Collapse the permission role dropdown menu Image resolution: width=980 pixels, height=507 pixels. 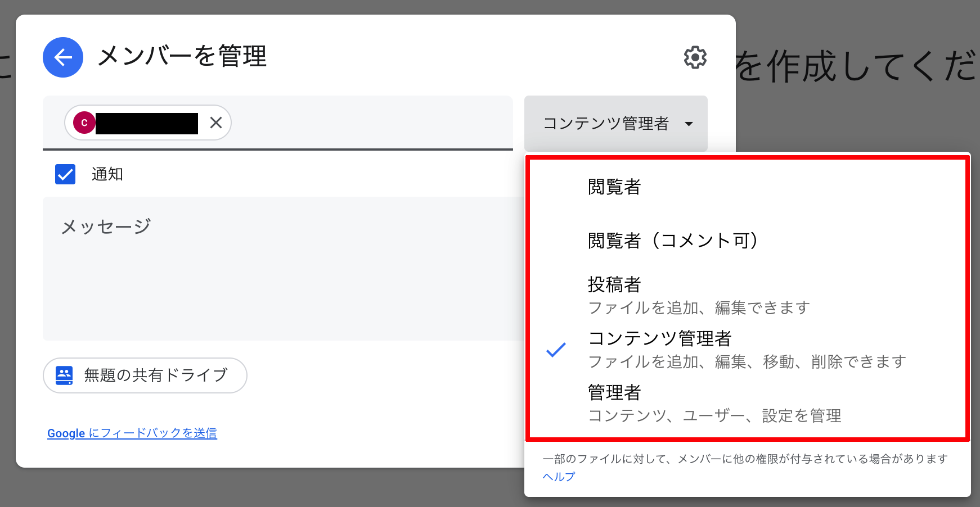(x=615, y=123)
